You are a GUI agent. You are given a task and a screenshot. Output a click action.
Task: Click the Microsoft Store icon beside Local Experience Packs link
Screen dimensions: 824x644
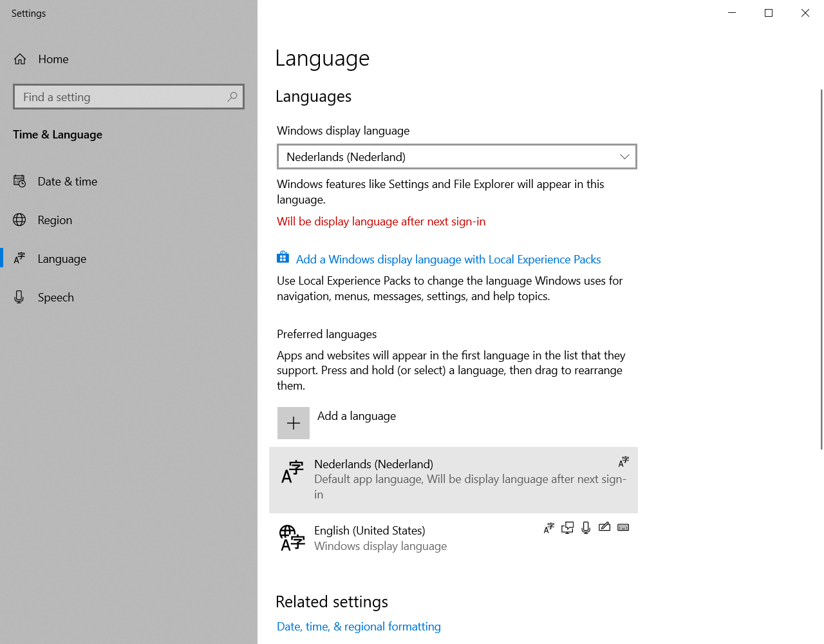[283, 256]
